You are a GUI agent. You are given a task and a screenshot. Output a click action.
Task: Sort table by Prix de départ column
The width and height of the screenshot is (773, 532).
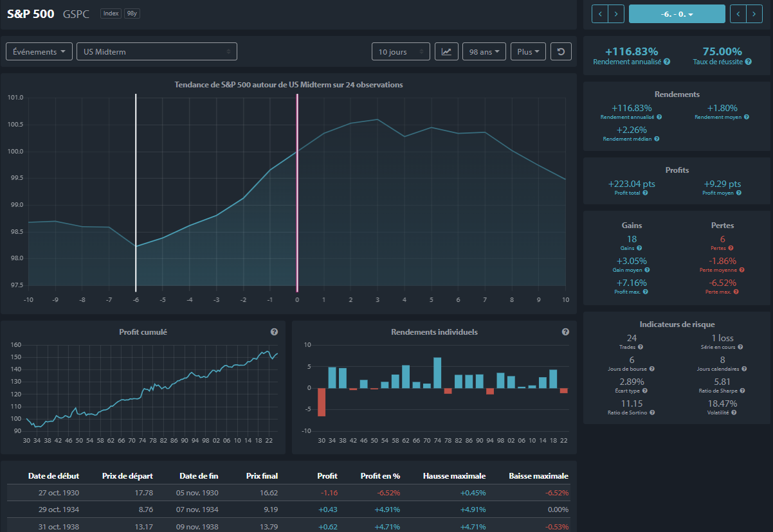[x=127, y=476]
